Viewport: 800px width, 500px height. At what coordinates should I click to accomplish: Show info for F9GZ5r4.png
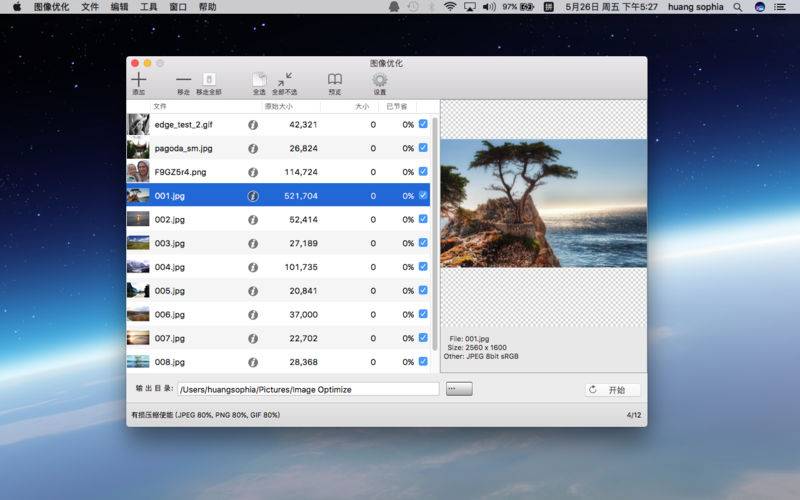253,172
